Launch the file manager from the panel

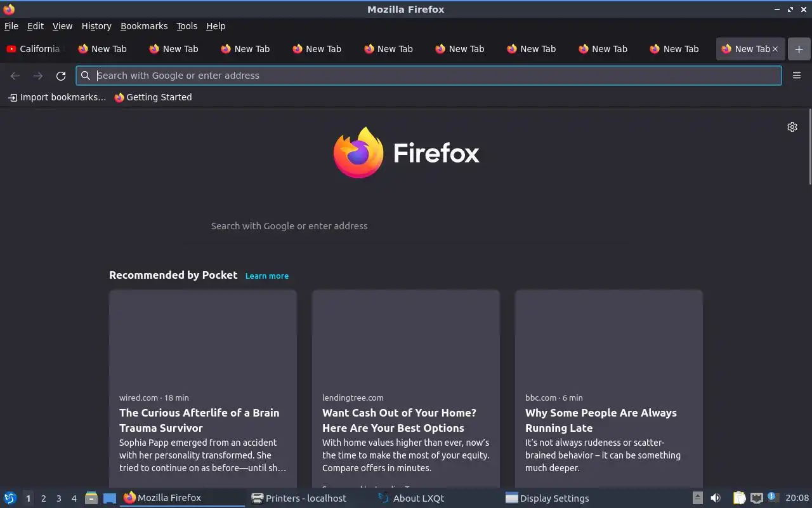[91, 498]
